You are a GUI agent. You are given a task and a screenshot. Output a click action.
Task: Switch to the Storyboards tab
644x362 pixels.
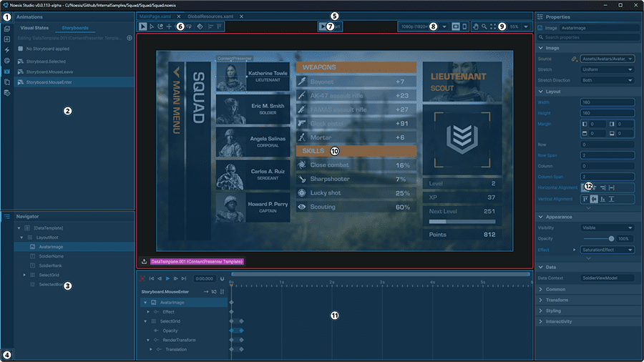[75, 28]
